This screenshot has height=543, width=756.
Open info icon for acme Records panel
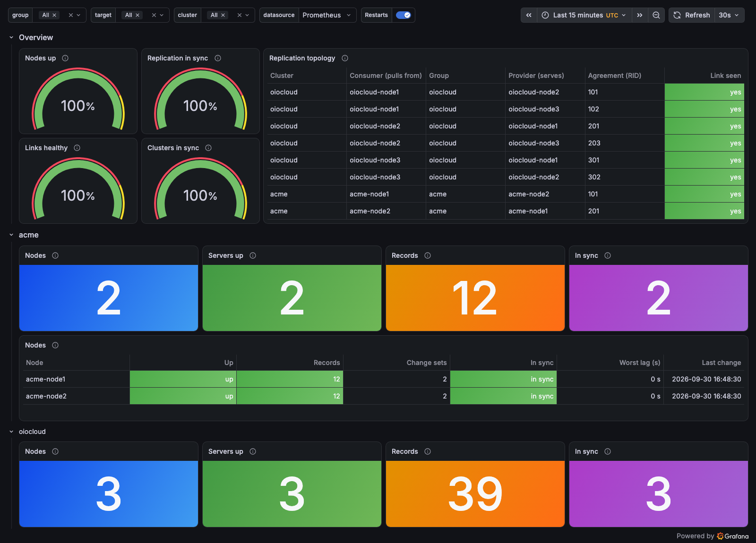click(428, 255)
